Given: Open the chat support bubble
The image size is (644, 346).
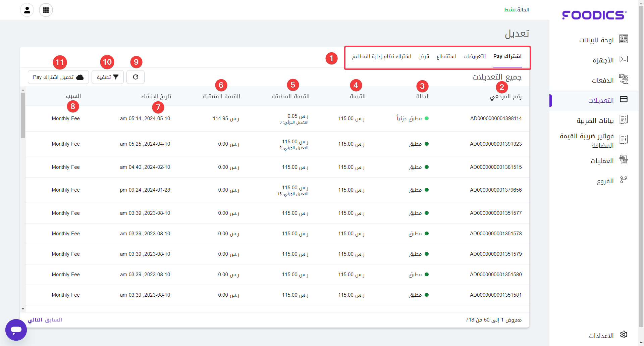Looking at the screenshot, I should pos(16,330).
